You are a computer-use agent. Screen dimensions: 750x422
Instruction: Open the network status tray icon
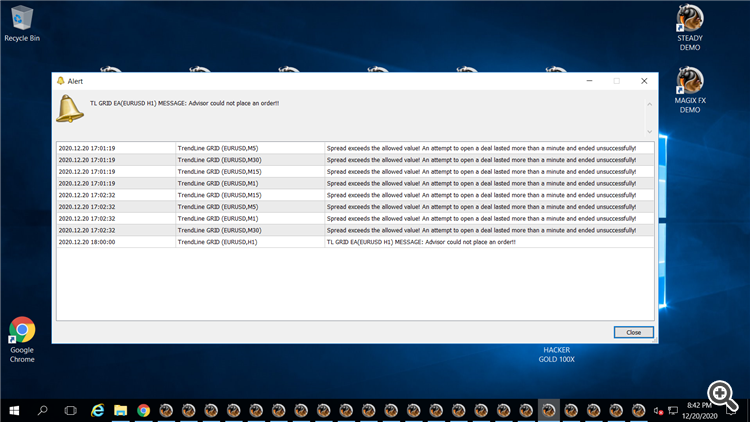673,411
